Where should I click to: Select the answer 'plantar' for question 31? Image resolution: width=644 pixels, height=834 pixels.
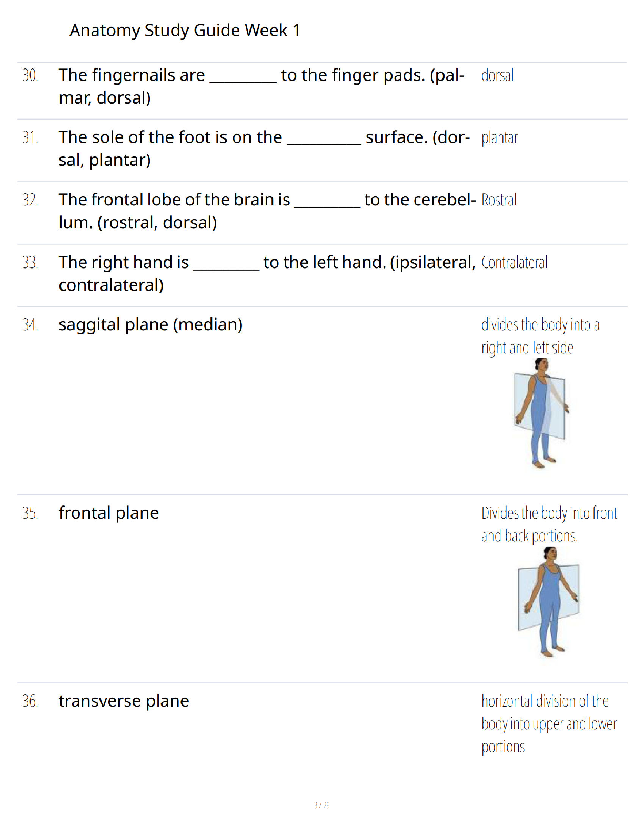coord(499,138)
